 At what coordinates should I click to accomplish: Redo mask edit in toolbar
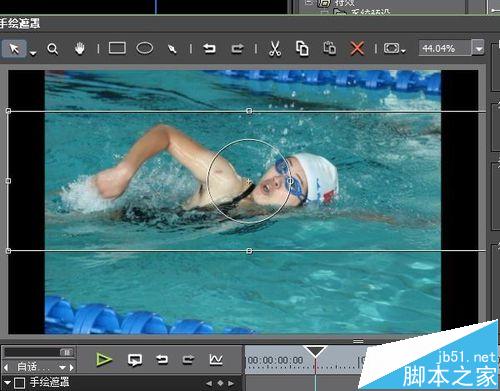click(x=237, y=49)
